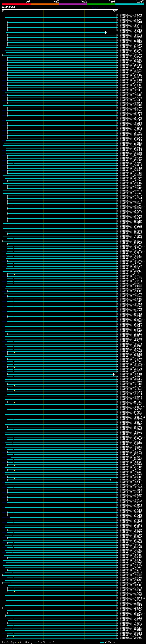
Task: Select the UniRef100_Q6CKB0 label
Action: 131,567
